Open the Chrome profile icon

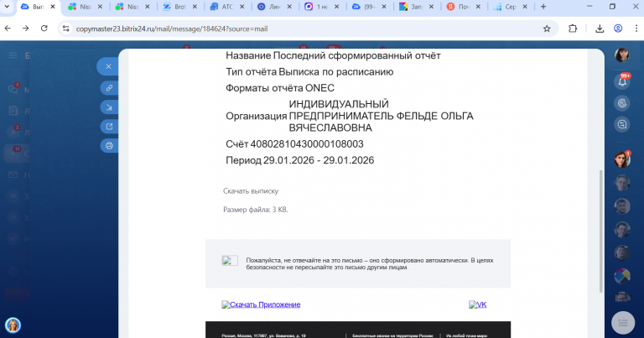click(x=618, y=29)
